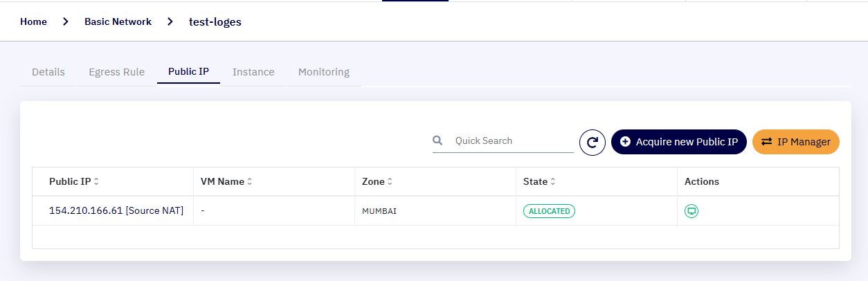This screenshot has width=868, height=281.
Task: Click the refresh list icon
Action: click(x=593, y=143)
